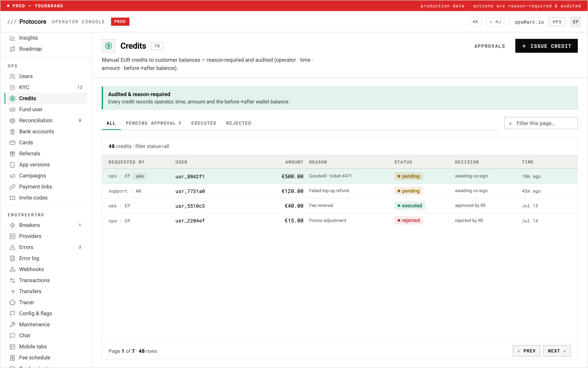Open the ⌘J assistant shortcut button
The width and height of the screenshot is (588, 368).
tap(496, 22)
